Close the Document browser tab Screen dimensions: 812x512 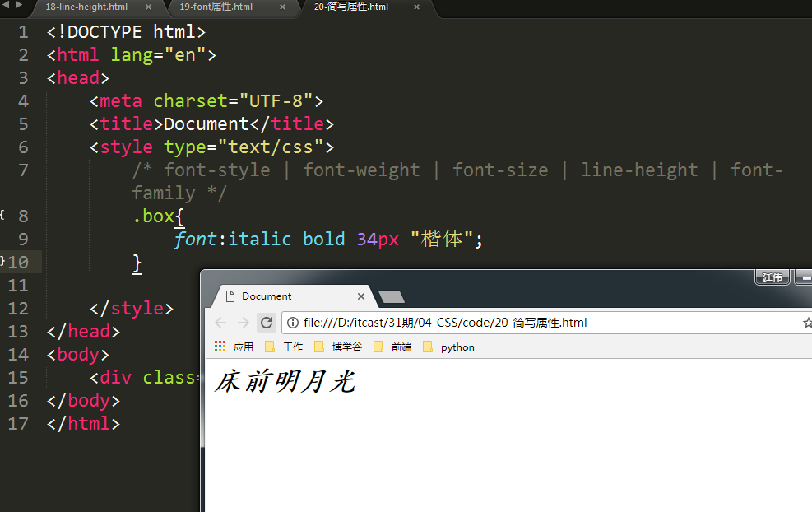pos(361,296)
